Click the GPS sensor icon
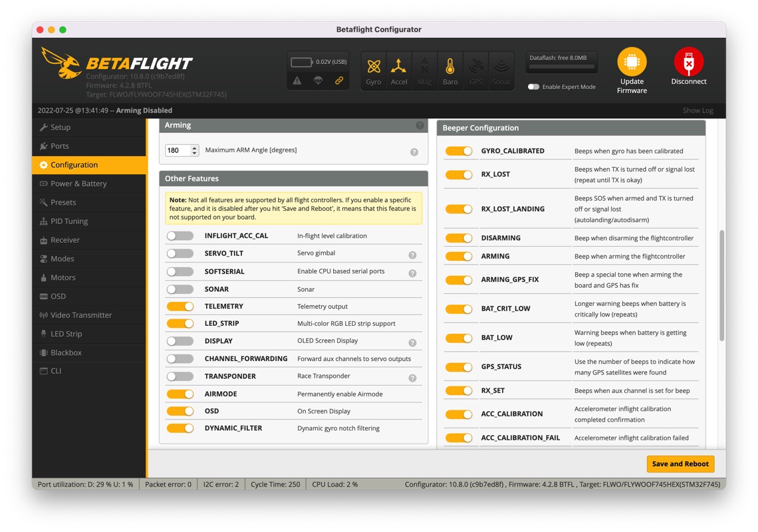 pyautogui.click(x=475, y=70)
